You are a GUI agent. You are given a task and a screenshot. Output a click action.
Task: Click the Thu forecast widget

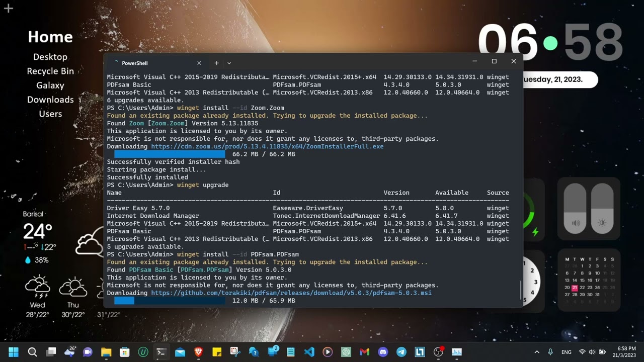tap(73, 297)
